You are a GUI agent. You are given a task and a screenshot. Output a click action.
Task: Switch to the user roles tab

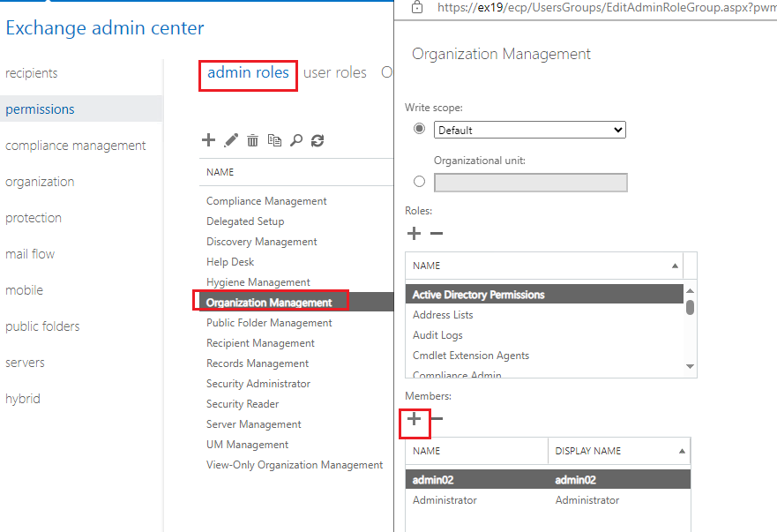(335, 72)
